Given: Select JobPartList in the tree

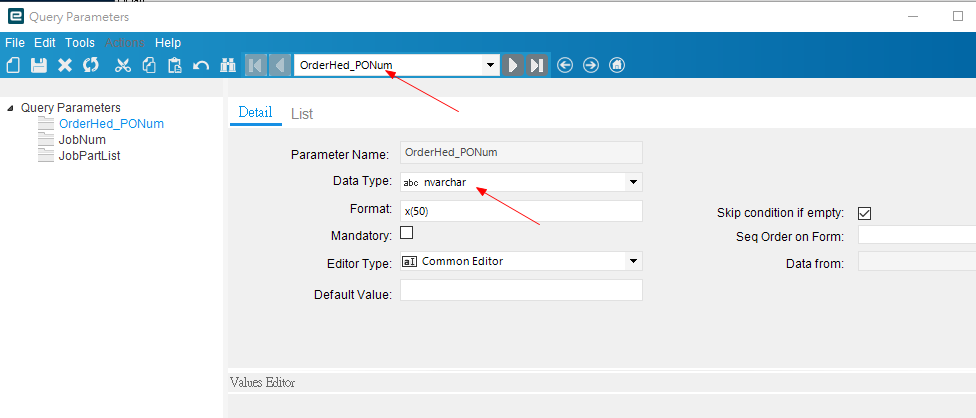Looking at the screenshot, I should click(x=90, y=156).
